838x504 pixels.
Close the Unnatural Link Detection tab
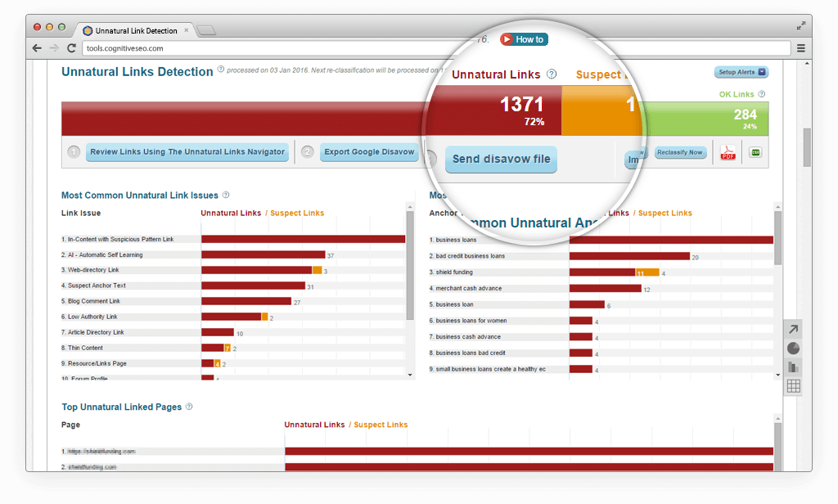click(x=186, y=30)
